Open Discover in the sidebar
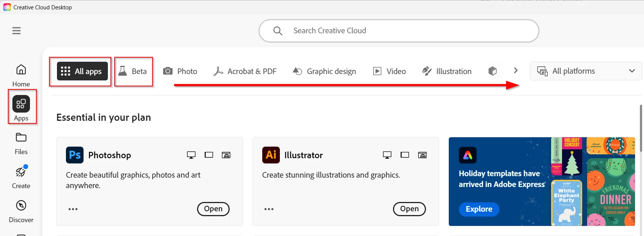 click(x=21, y=211)
